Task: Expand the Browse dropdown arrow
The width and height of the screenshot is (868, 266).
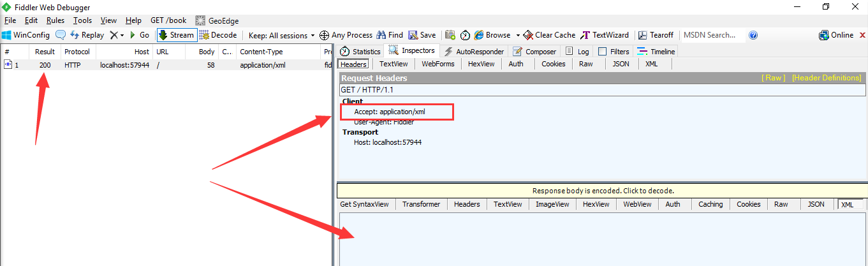Action: click(x=518, y=35)
